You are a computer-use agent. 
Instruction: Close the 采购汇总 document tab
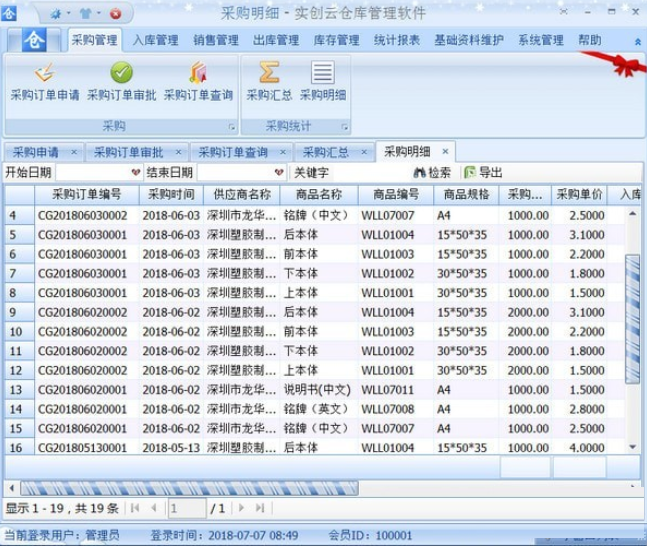click(364, 152)
